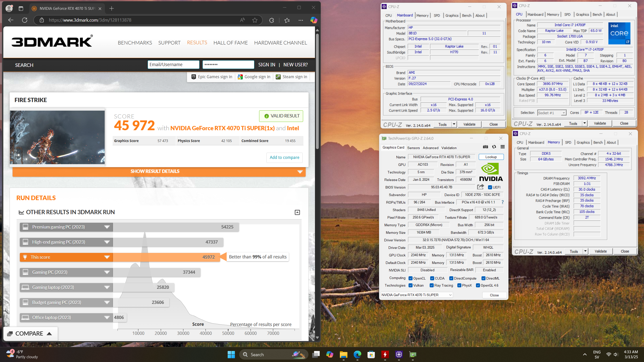Toggle the Vulkan checkbox
The height and width of the screenshot is (362, 644).
[411, 285]
